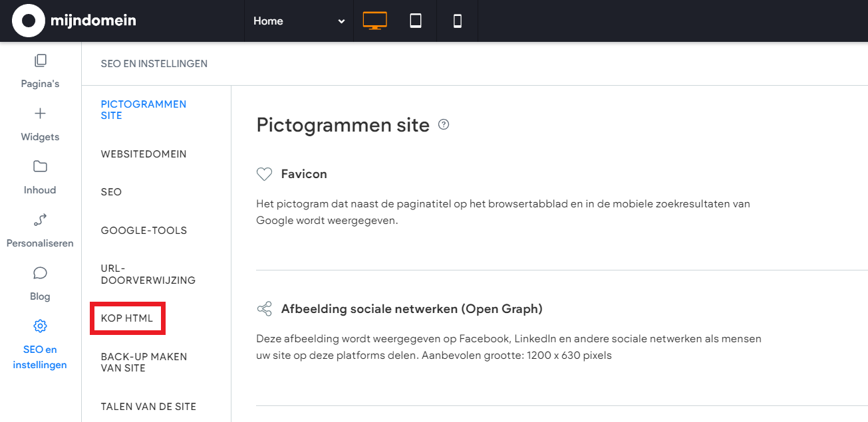Open Back-up maken van site

click(144, 362)
